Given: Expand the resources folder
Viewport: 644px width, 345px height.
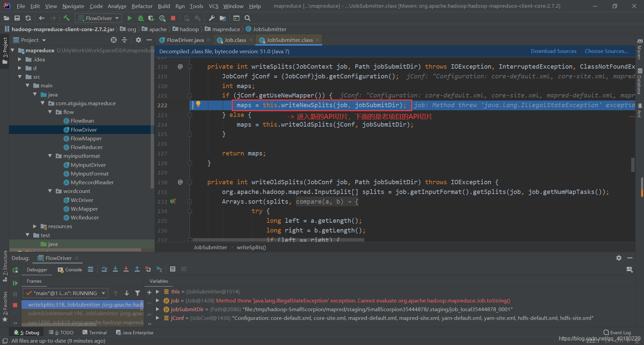Looking at the screenshot, I should click(x=35, y=226).
